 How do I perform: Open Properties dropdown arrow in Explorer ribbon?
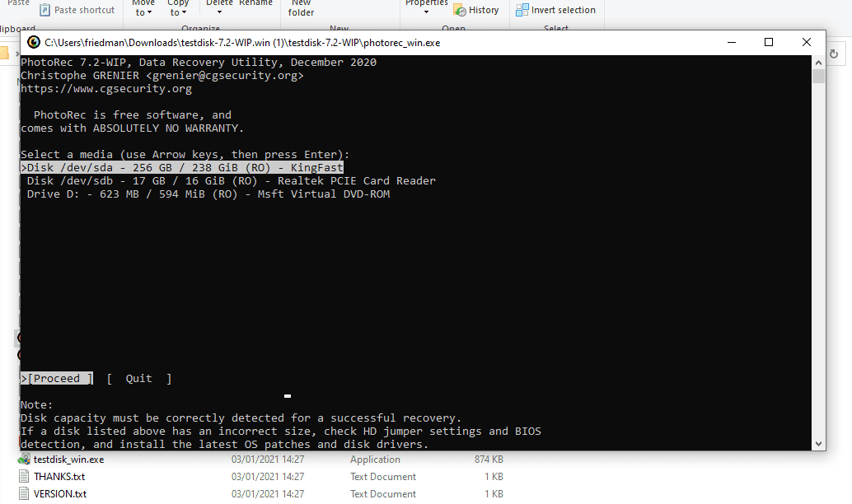[426, 12]
